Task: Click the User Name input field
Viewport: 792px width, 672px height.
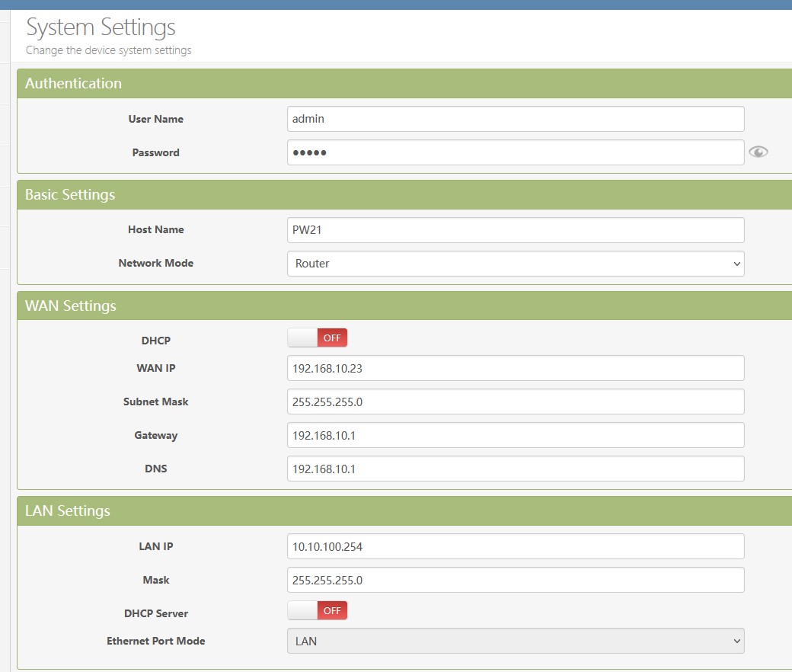Action: coord(516,119)
